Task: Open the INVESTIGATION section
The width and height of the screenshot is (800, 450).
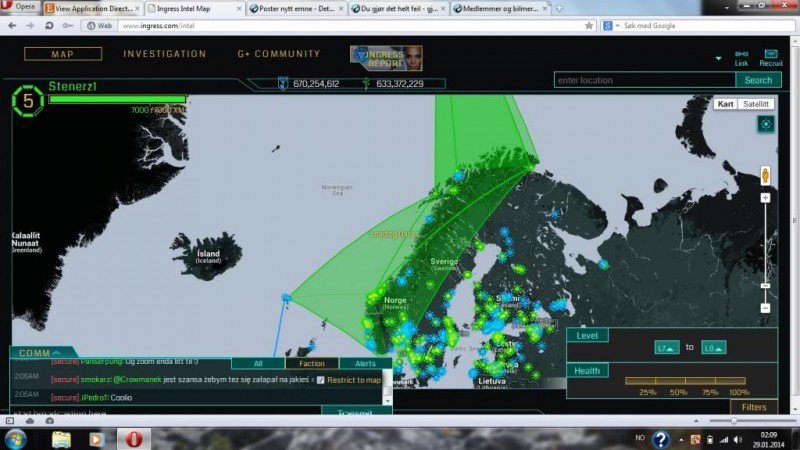Action: point(165,54)
